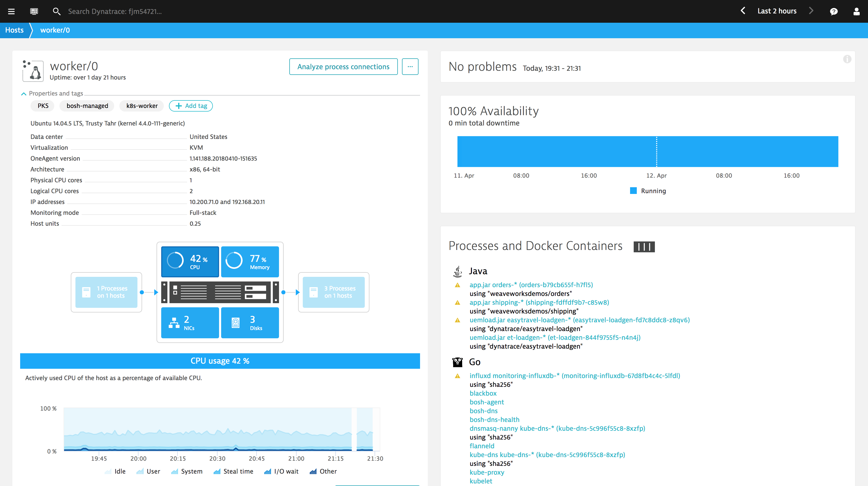Click the CPU usage 42 % header bar
This screenshot has width=868, height=486.
click(220, 361)
